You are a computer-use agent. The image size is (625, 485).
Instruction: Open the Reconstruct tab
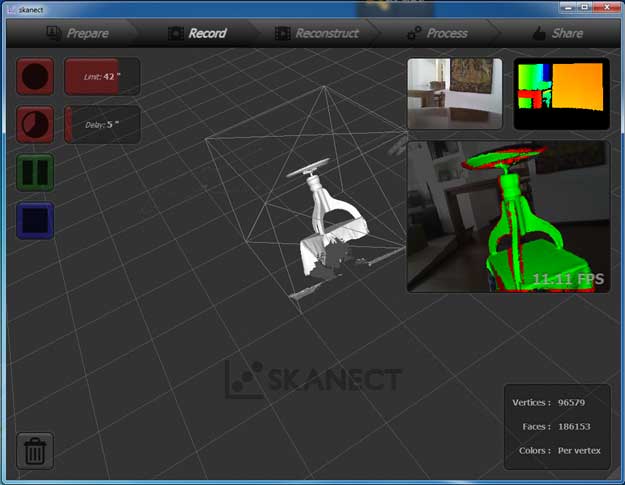coord(317,33)
